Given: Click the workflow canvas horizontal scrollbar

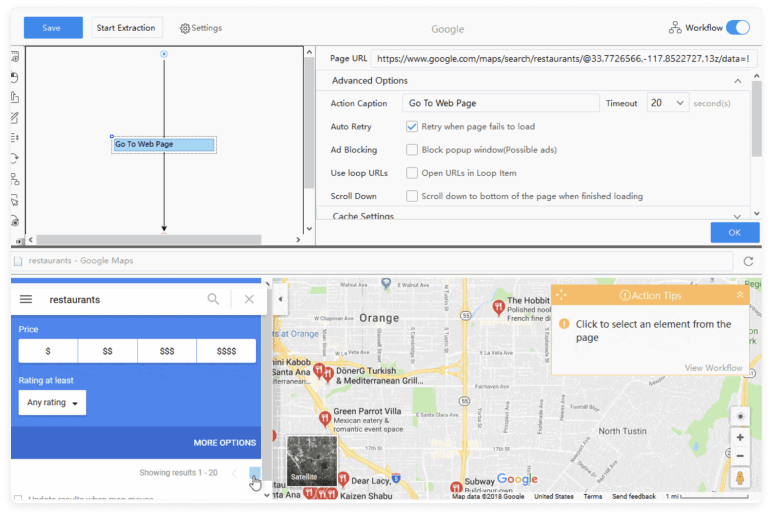Looking at the screenshot, I should 148,240.
